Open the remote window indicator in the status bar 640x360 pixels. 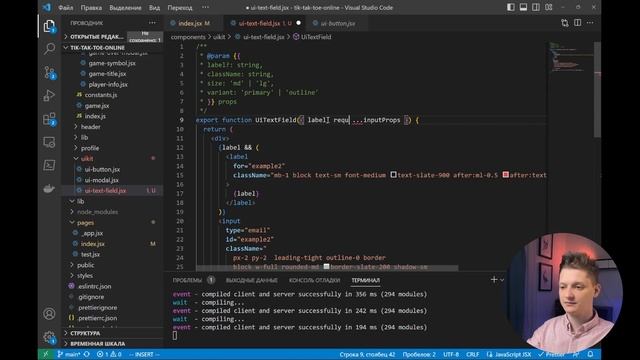tap(46, 354)
